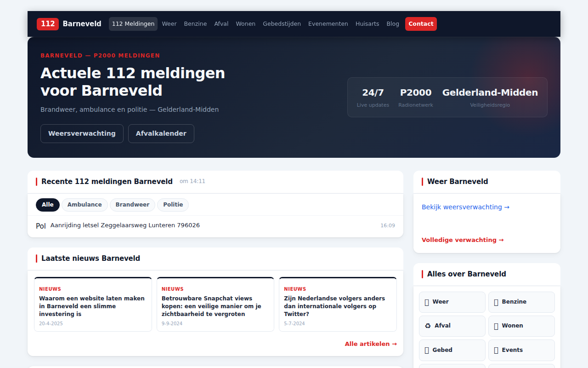Read the Betrouwbare Snapchat views kopen article
The height and width of the screenshot is (368, 588).
click(x=215, y=304)
